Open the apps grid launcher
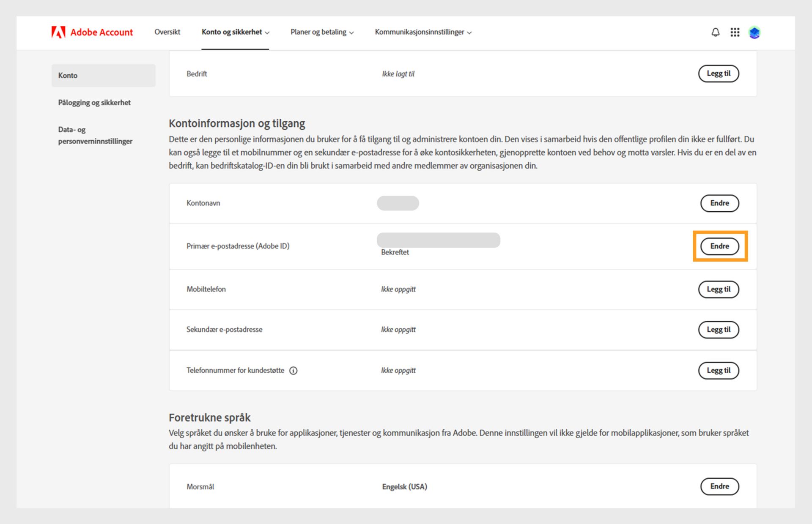 (x=735, y=32)
